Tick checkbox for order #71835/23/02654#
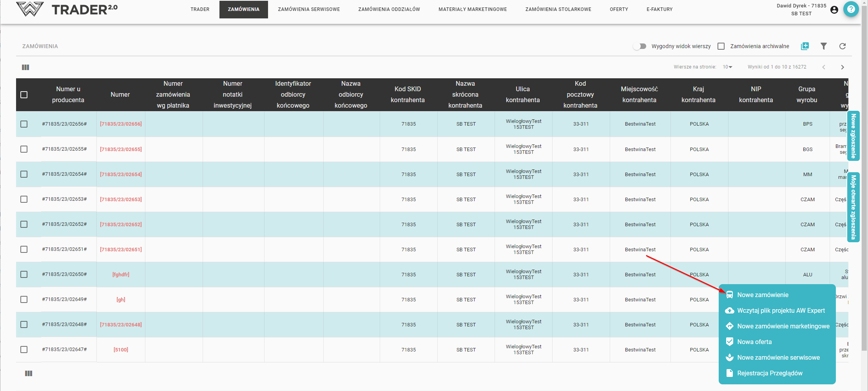Viewport: 868px width, 391px height. pos(24,174)
